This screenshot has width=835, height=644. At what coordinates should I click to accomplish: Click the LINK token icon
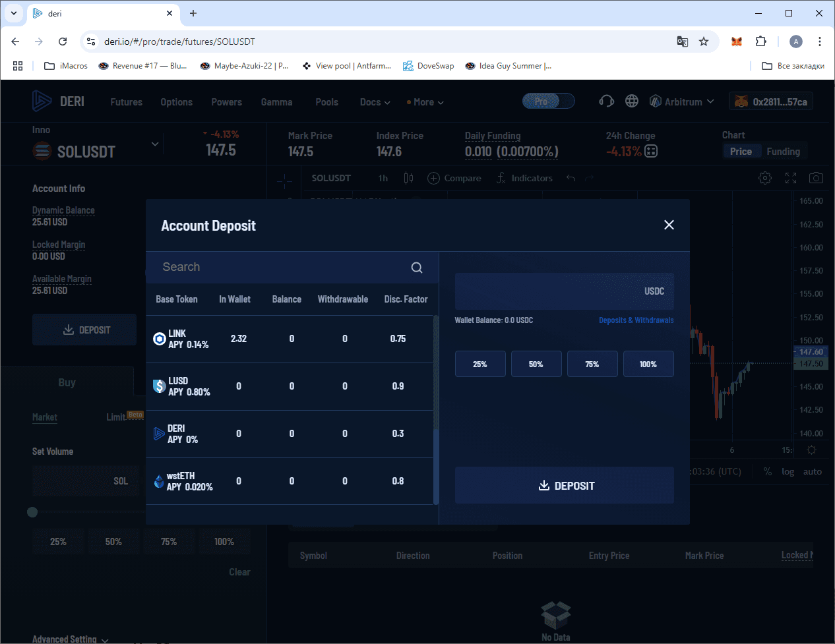tap(159, 339)
